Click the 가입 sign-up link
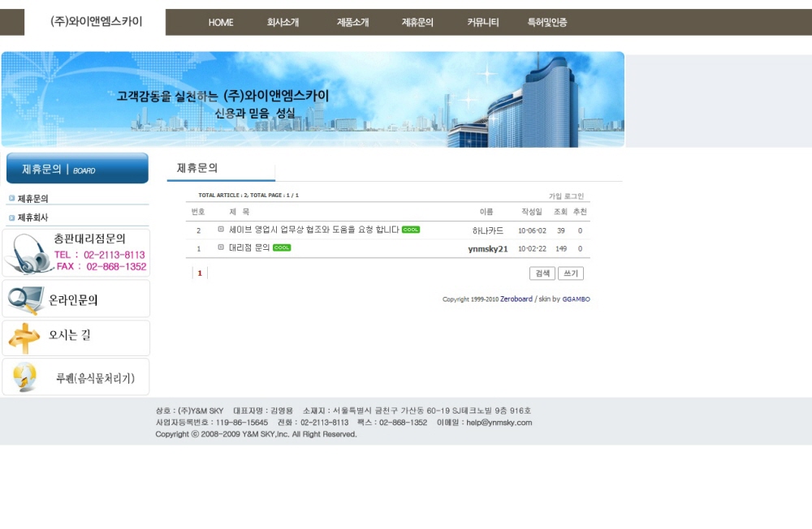 click(x=555, y=196)
